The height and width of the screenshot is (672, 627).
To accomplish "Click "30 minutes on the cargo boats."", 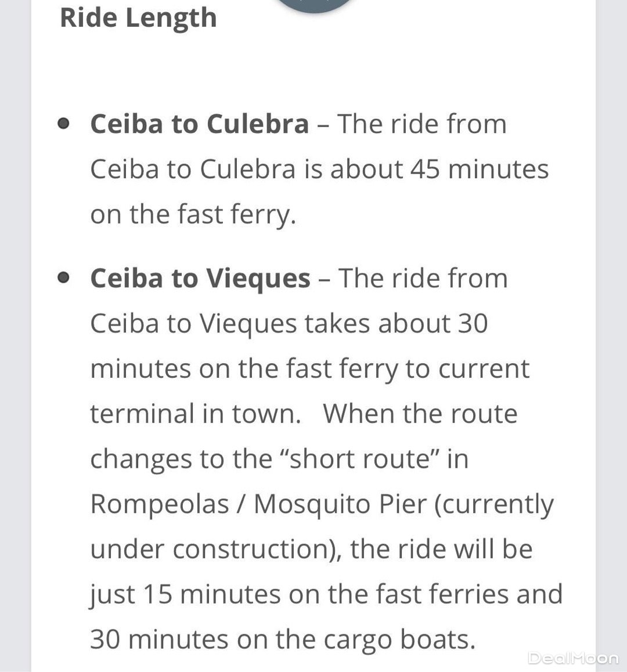I will click(283, 640).
